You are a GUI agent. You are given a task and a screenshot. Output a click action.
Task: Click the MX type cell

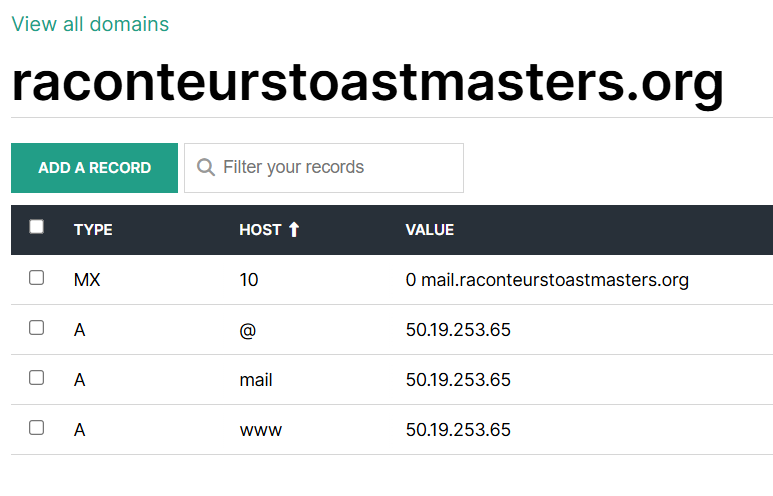click(87, 280)
